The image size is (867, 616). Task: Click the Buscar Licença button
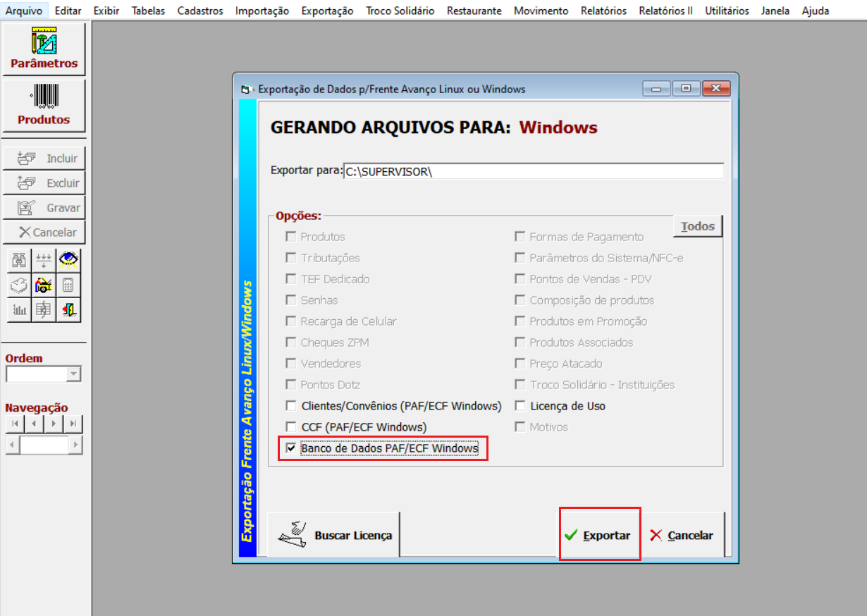(x=333, y=535)
